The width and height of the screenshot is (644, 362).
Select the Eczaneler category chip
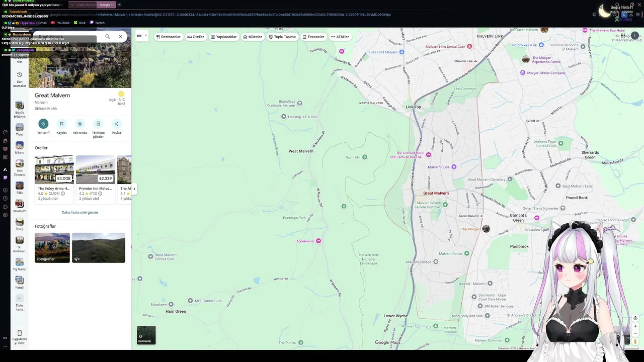pos(313,37)
